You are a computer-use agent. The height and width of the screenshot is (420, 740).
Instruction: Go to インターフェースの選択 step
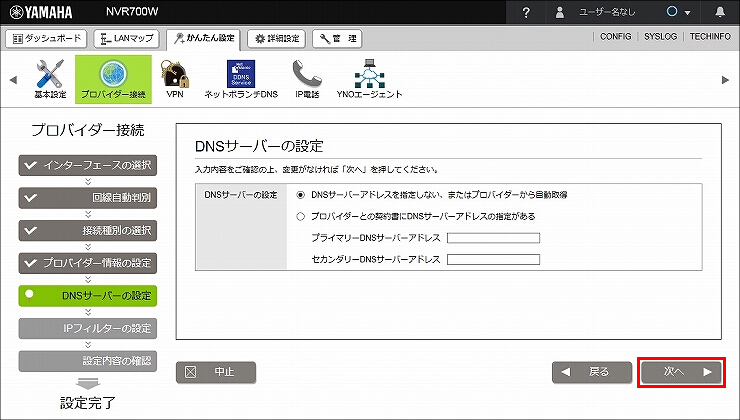[88, 165]
